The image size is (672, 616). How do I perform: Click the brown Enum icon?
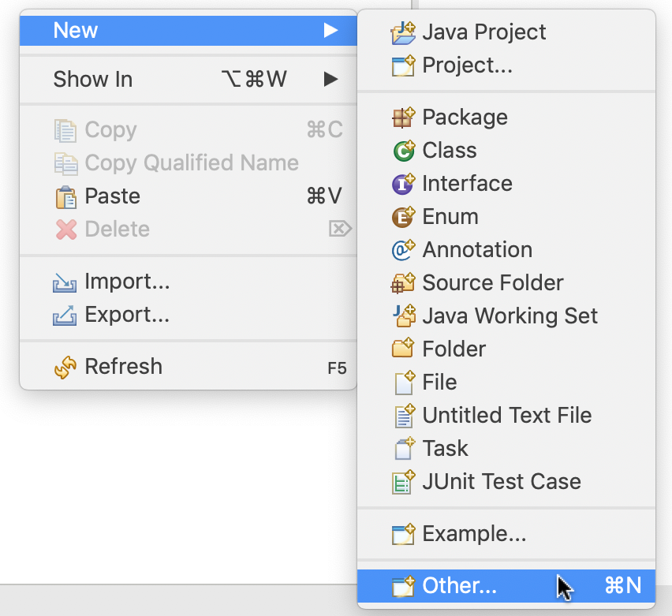click(403, 216)
